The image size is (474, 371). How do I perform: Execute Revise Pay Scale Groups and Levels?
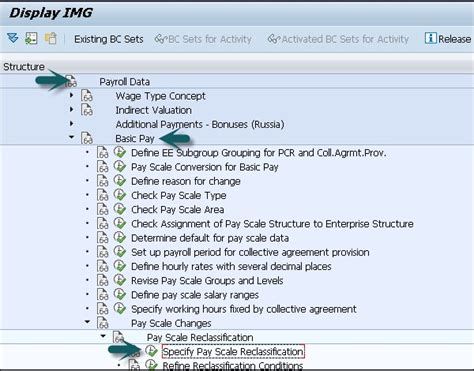pos(120,280)
